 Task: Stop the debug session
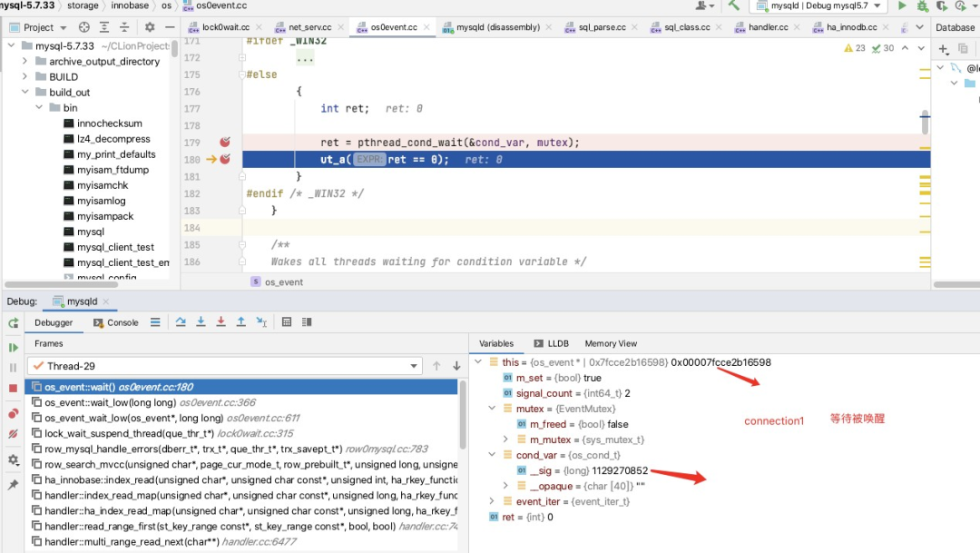coord(13,389)
